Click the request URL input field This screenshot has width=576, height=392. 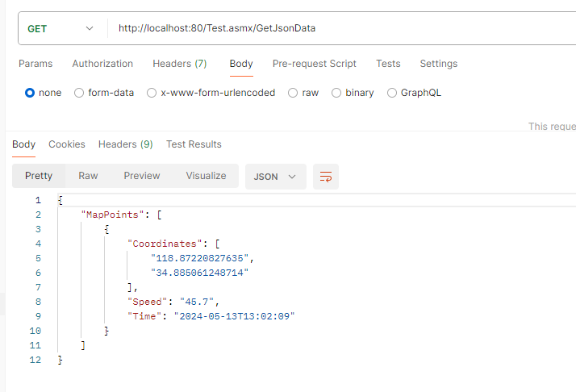[x=339, y=28]
